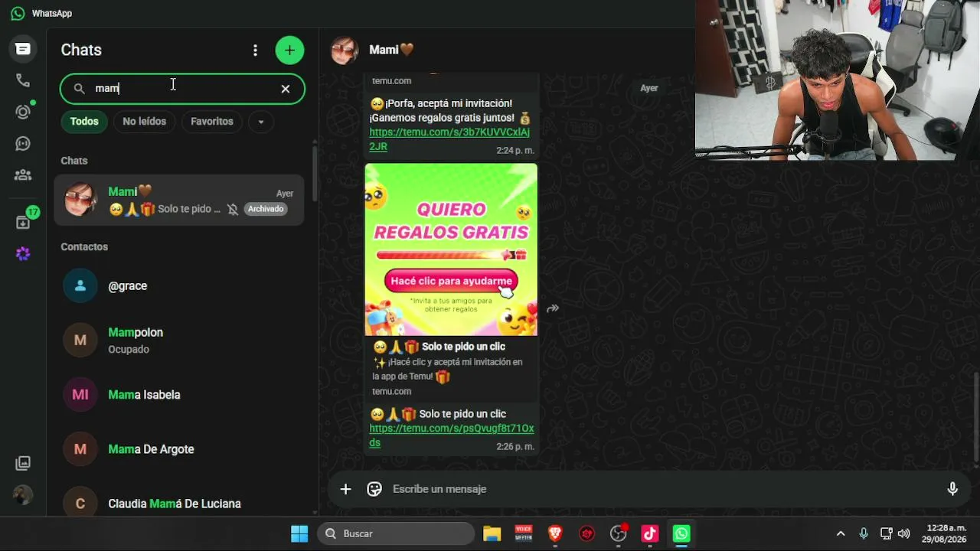
Task: Clear the search text with X
Action: coord(286,89)
